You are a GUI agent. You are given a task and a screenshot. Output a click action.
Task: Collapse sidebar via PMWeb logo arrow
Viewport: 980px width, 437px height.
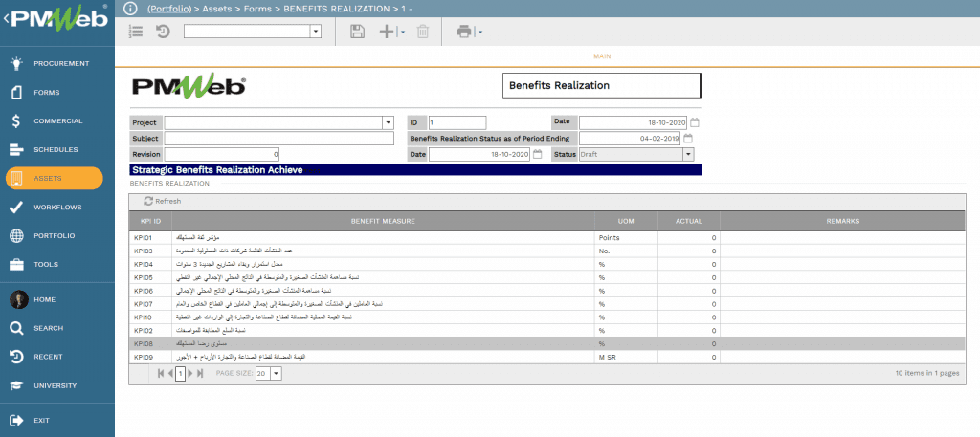[6, 19]
